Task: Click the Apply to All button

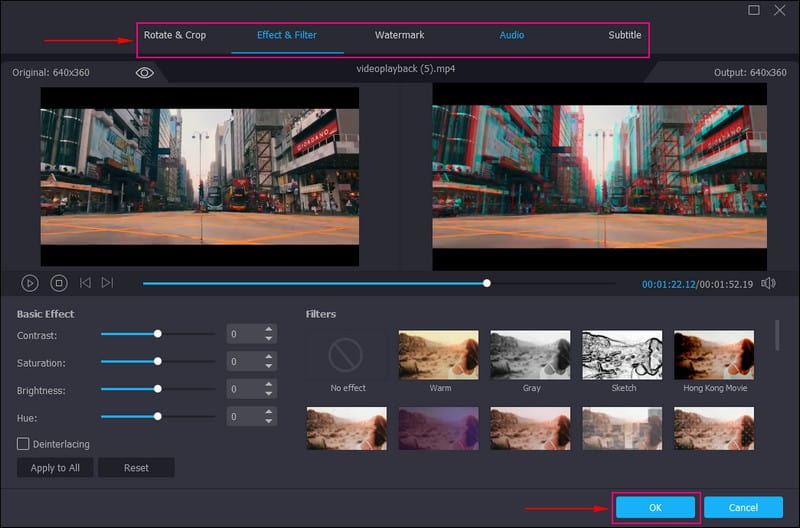Action: [x=55, y=468]
